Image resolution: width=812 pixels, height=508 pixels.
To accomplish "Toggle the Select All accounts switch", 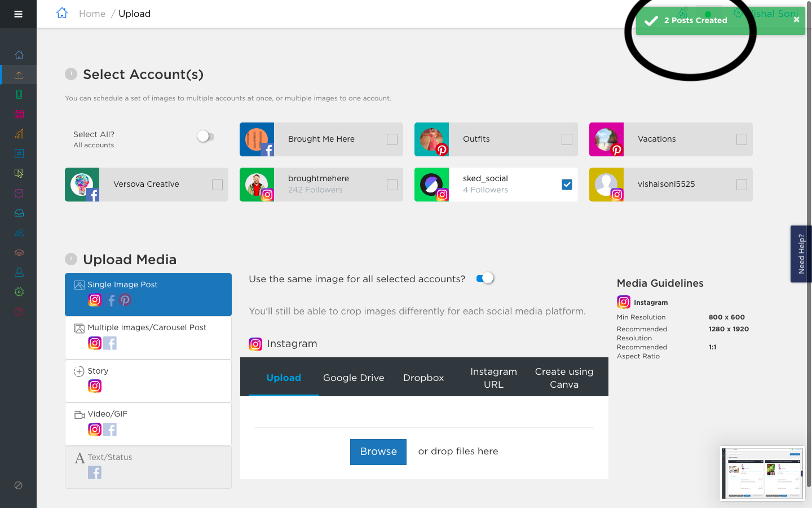I will [x=205, y=136].
